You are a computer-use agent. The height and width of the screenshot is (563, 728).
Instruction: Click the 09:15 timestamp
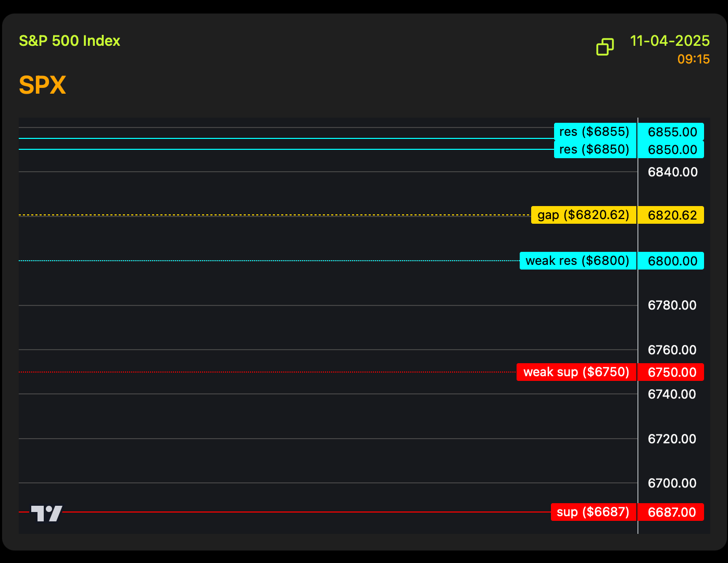pos(693,59)
